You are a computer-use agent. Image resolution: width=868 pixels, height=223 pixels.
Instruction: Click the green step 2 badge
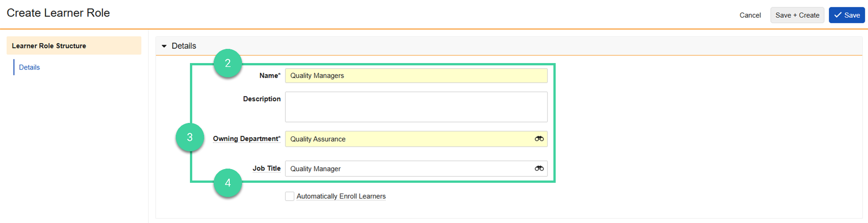click(228, 63)
